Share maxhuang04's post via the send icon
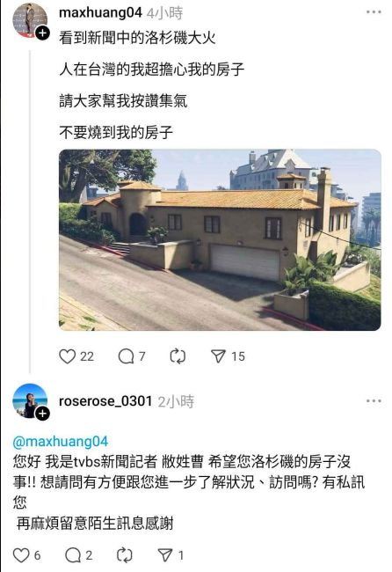Image resolution: width=392 pixels, height=572 pixels. pyautogui.click(x=218, y=356)
